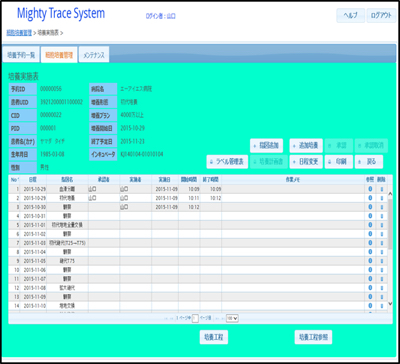Switch to the 細胞培養管理 tab
Image resolution: width=400 pixels, height=364 pixels.
[x=59, y=55]
